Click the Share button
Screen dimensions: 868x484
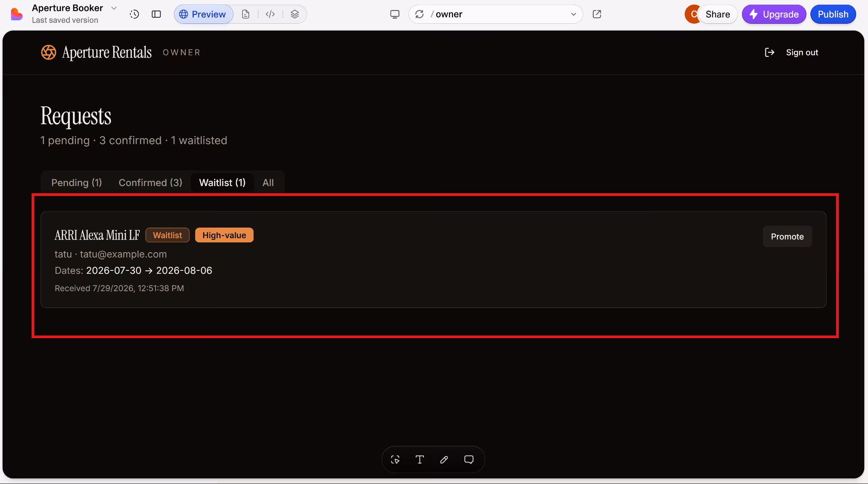click(718, 14)
